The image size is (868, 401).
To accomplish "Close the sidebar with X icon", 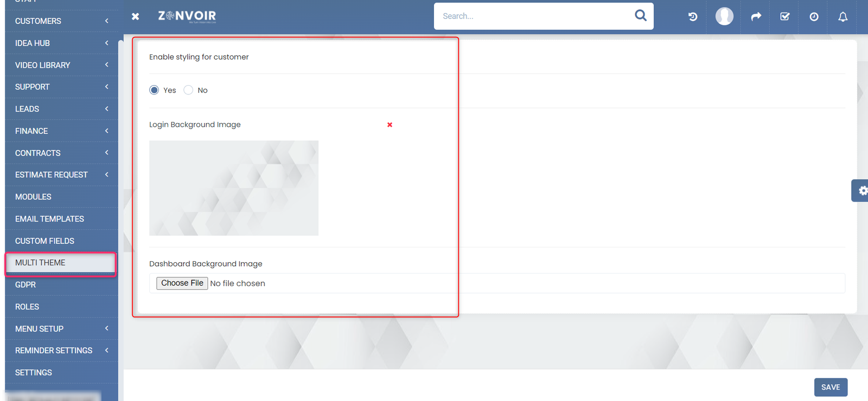I will pyautogui.click(x=136, y=17).
